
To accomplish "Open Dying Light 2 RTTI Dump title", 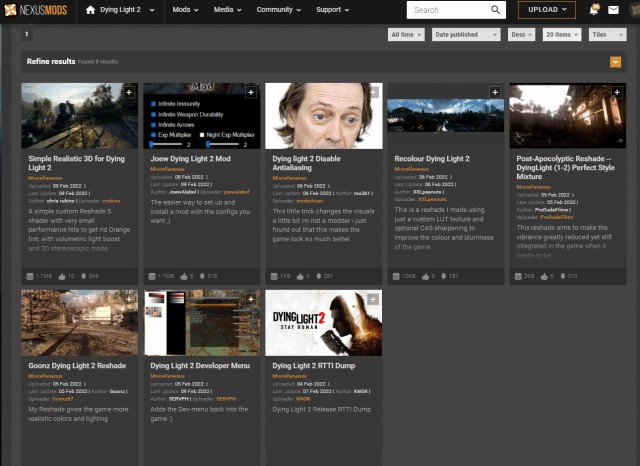I will pyautogui.click(x=313, y=366).
